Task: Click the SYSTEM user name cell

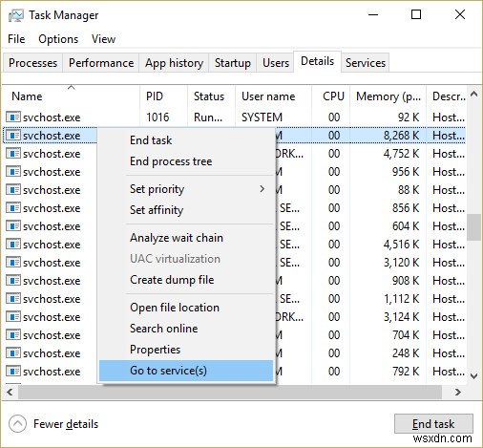Action: coord(262,117)
